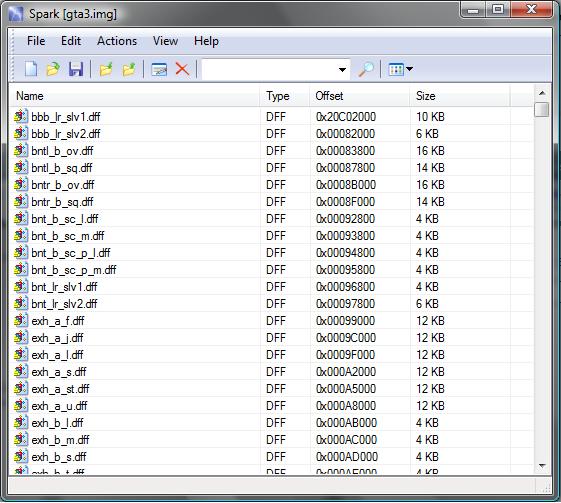Click the scrollbar down arrow

coord(542,466)
